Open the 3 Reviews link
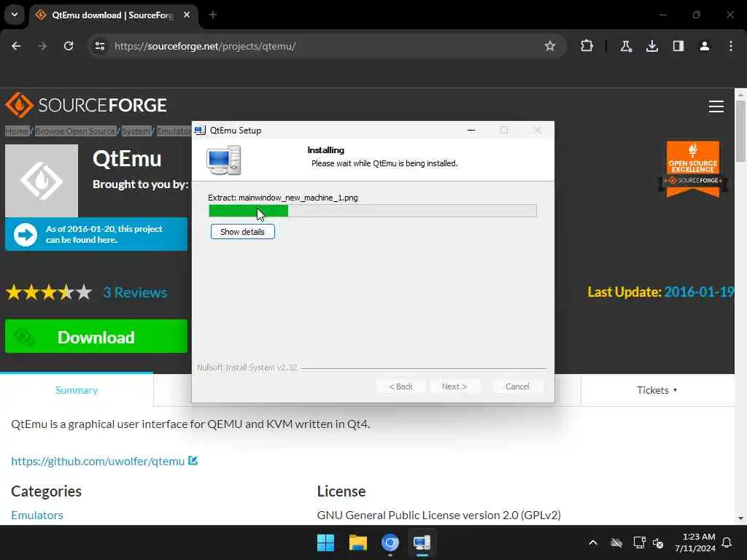The image size is (747, 560). (135, 292)
